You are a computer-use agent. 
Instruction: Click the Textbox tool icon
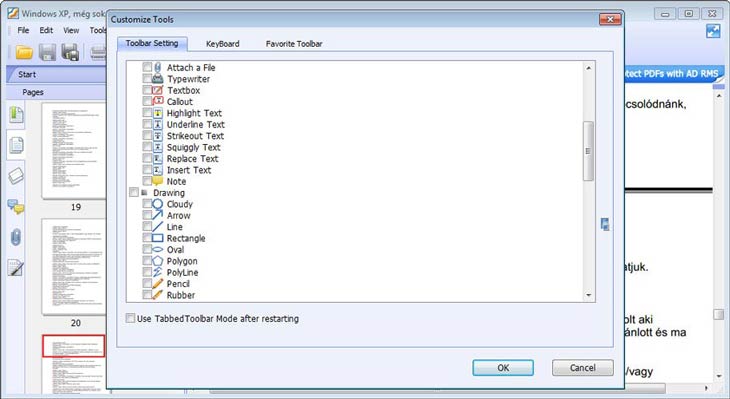(158, 90)
